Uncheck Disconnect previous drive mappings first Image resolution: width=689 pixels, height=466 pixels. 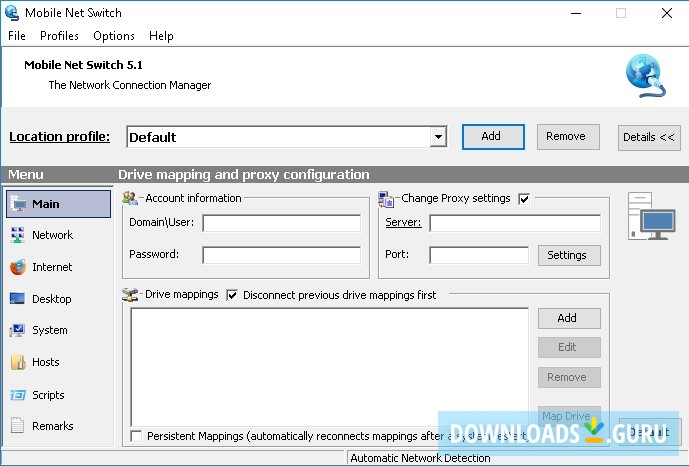(x=232, y=295)
